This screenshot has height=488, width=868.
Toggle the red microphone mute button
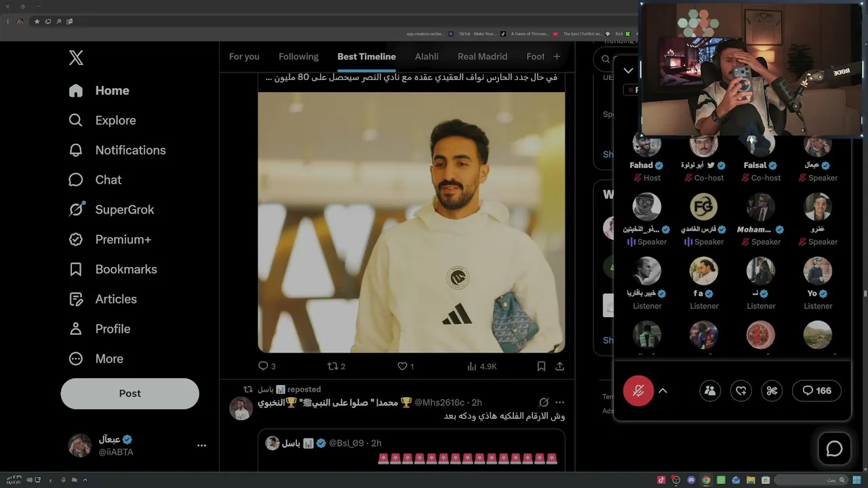(638, 390)
